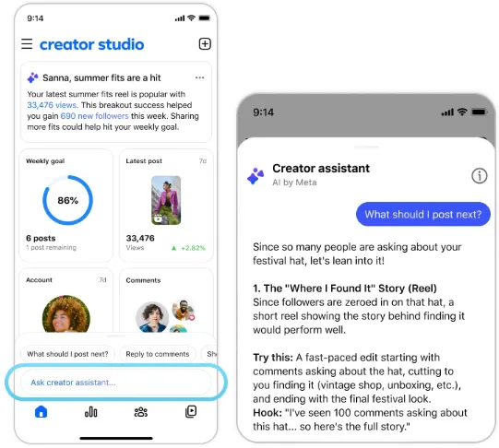Tap the 7d label on Account card
Viewport: 499px width, 448px height.
tap(102, 280)
